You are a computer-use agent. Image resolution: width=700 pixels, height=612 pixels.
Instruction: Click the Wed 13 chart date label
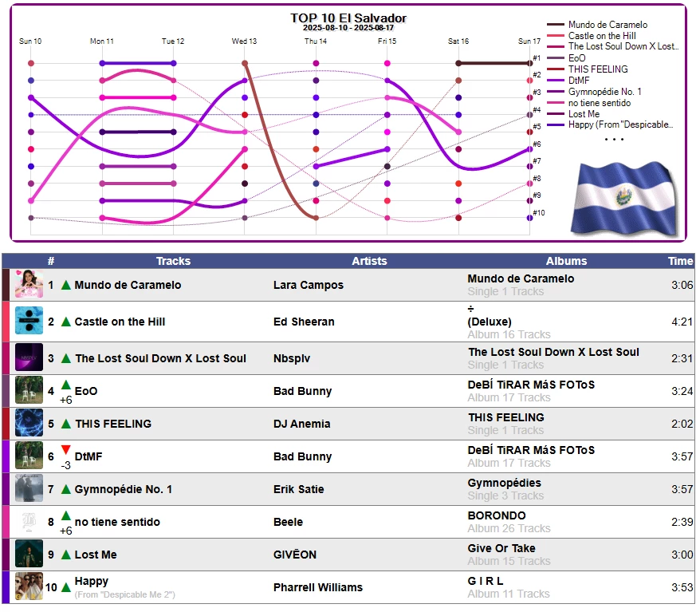pyautogui.click(x=244, y=41)
